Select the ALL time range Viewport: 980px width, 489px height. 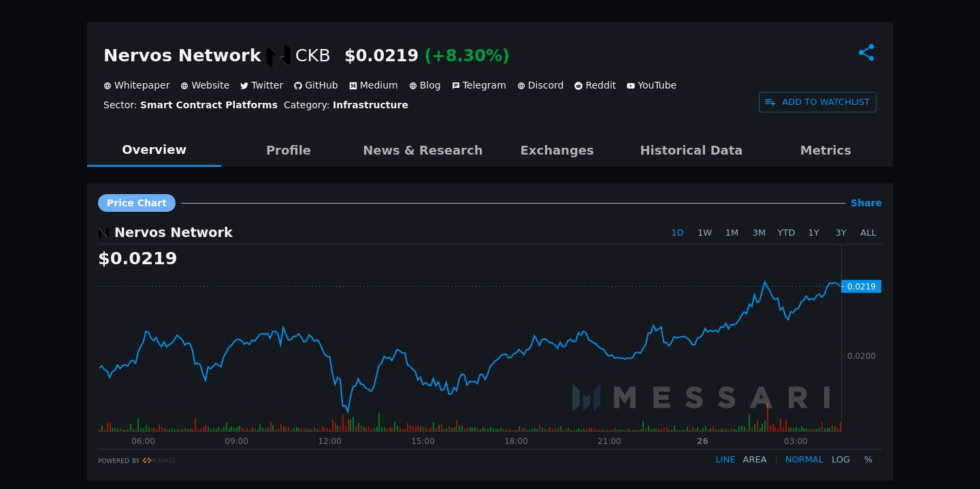[868, 232]
